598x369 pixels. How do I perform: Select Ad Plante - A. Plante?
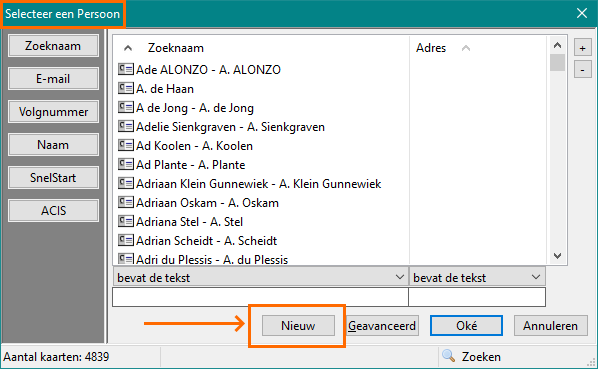(x=191, y=165)
